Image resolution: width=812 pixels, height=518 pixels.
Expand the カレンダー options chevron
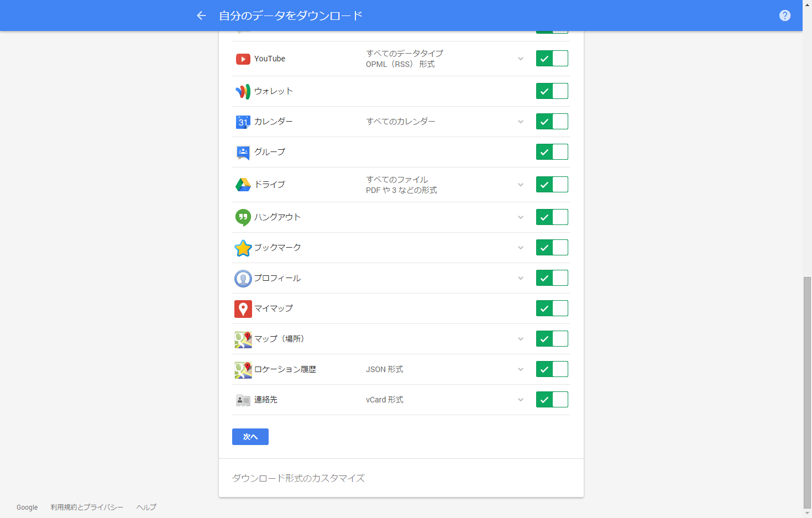click(x=521, y=122)
